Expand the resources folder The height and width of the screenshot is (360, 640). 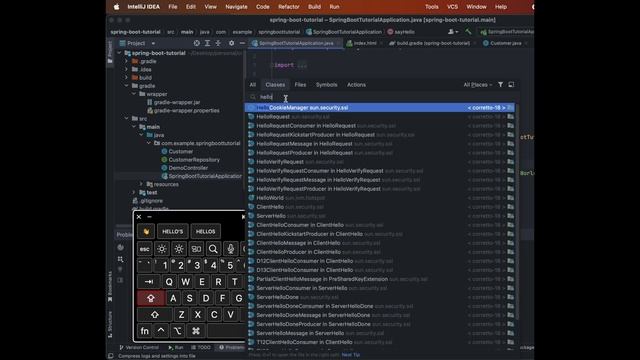tap(141, 184)
